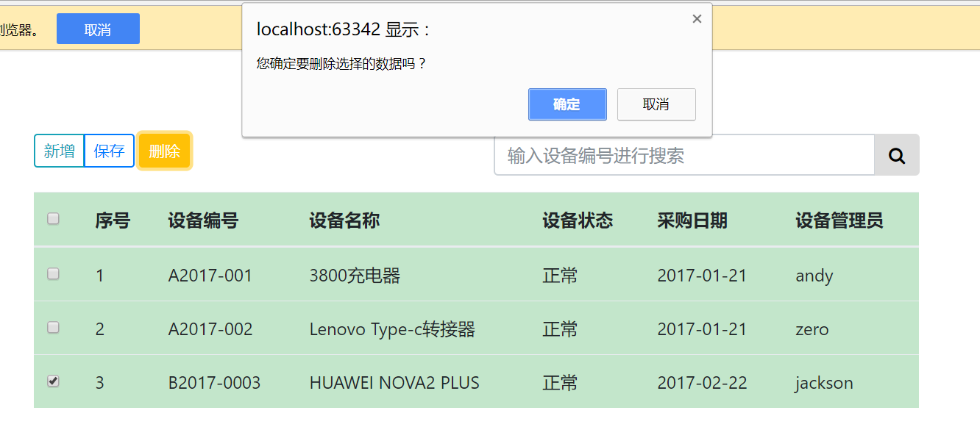Click the yellow 删除 button
This screenshot has height=438, width=980.
(164, 151)
